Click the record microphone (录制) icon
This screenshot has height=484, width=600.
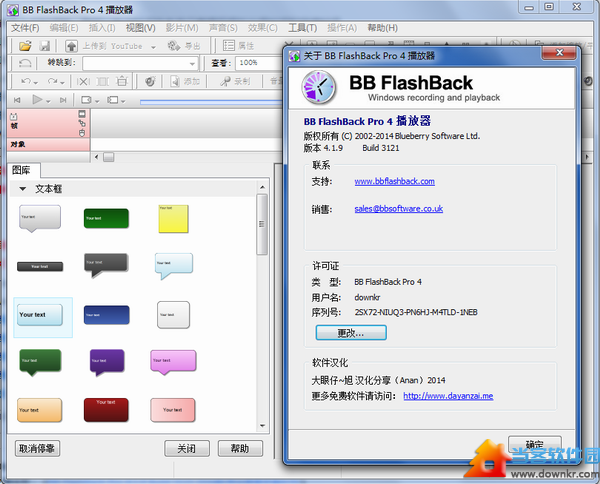(x=226, y=81)
